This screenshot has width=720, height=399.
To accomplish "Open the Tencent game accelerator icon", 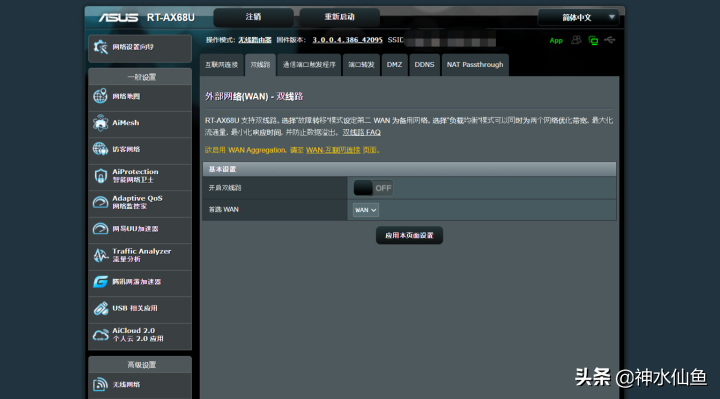I will point(100,281).
